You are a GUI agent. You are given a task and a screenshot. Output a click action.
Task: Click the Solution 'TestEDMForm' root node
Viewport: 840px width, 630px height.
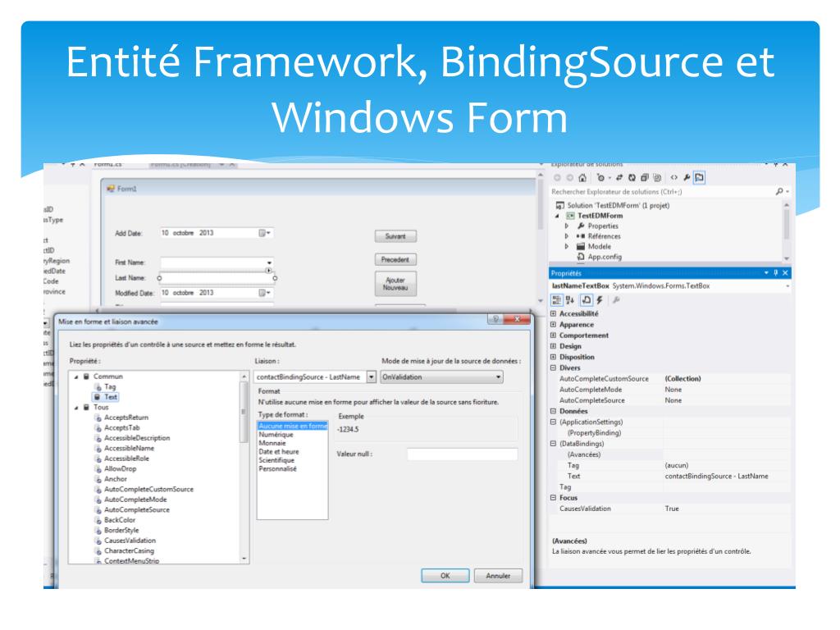click(x=619, y=206)
